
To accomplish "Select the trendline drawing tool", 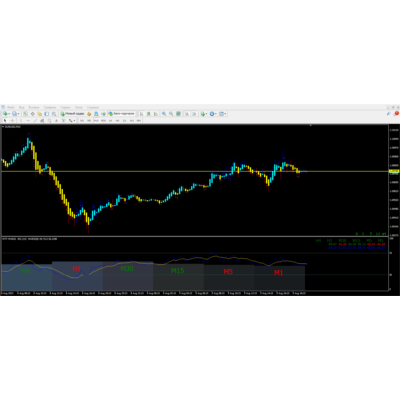I will (35, 120).
